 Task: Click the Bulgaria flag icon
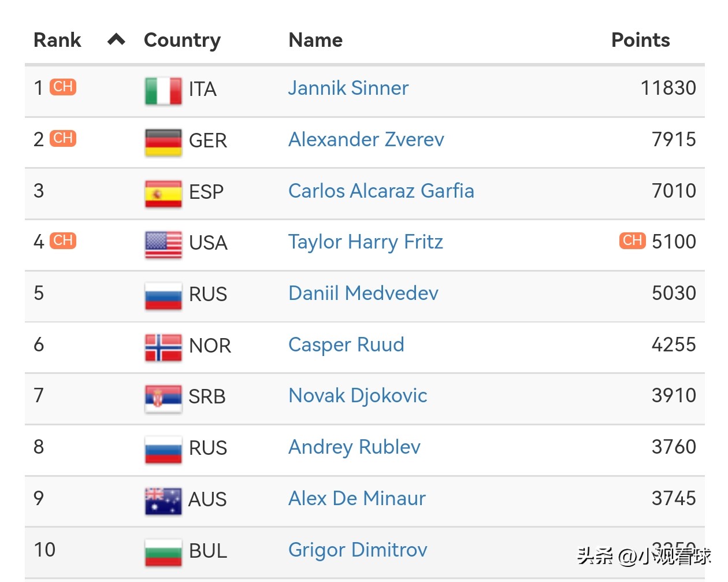click(x=164, y=552)
